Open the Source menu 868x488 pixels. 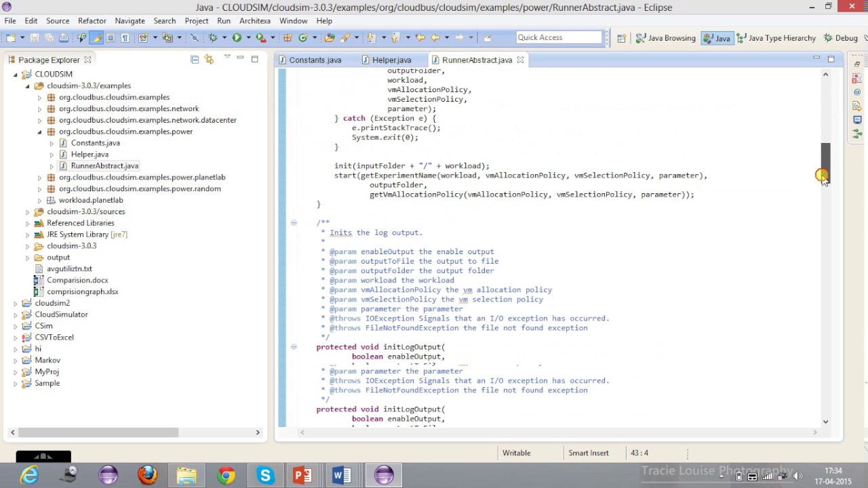click(58, 21)
